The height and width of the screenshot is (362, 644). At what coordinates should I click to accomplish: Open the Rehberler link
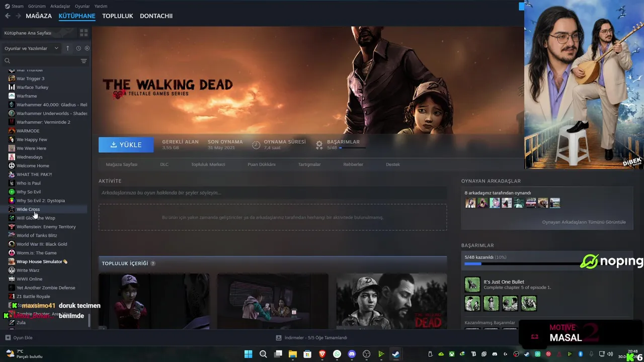[353, 164]
